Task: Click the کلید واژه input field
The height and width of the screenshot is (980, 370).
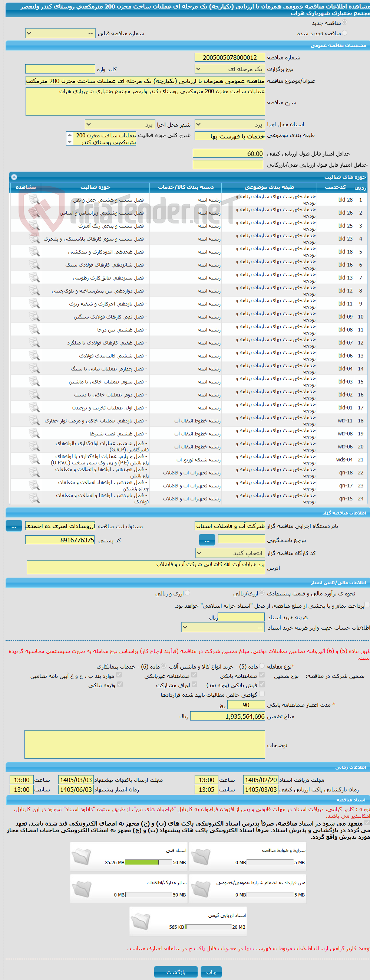Action: (x=60, y=69)
